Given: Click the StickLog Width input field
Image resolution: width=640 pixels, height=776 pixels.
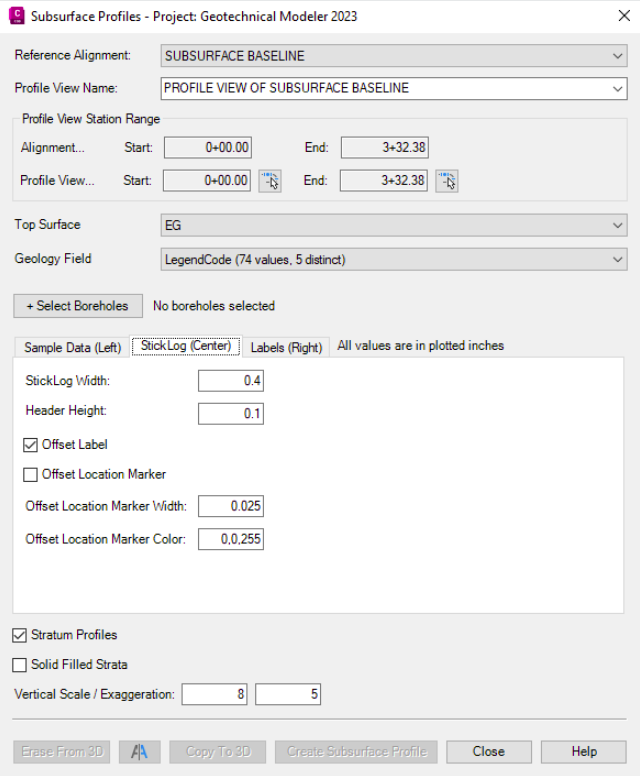Looking at the screenshot, I should (231, 381).
